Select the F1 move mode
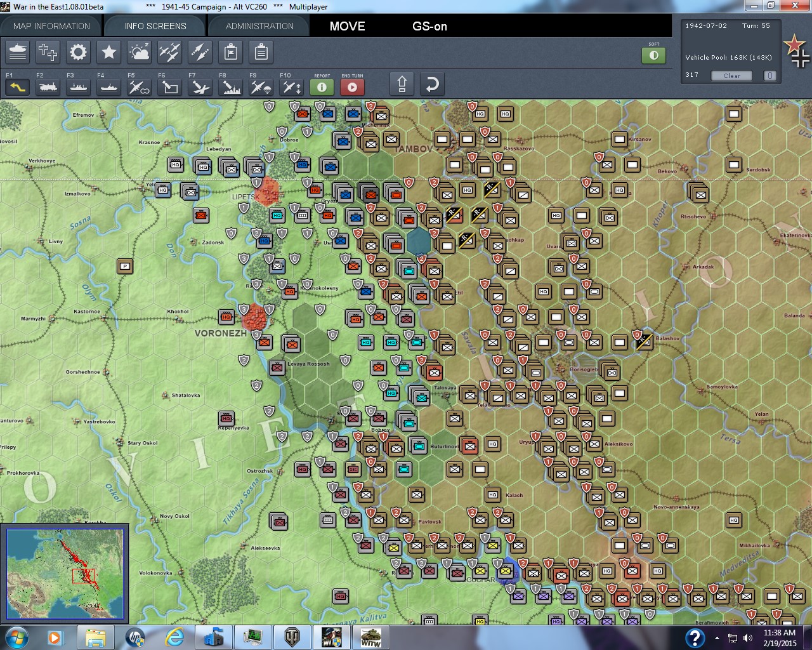This screenshot has width=812, height=650. 18,87
